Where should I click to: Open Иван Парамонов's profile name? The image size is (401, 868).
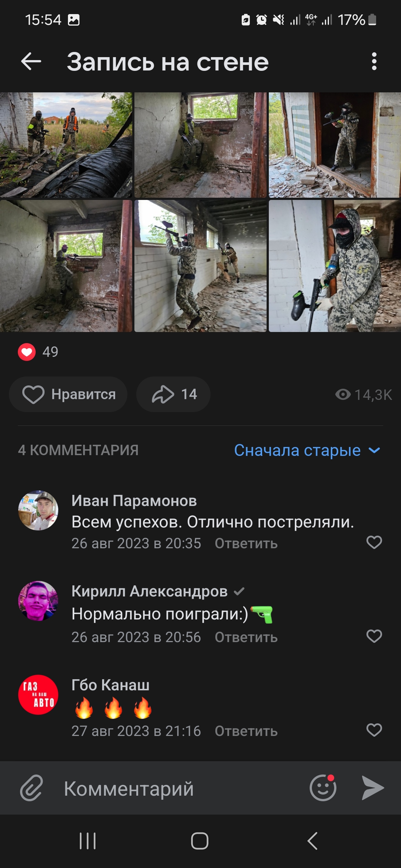pyautogui.click(x=134, y=501)
